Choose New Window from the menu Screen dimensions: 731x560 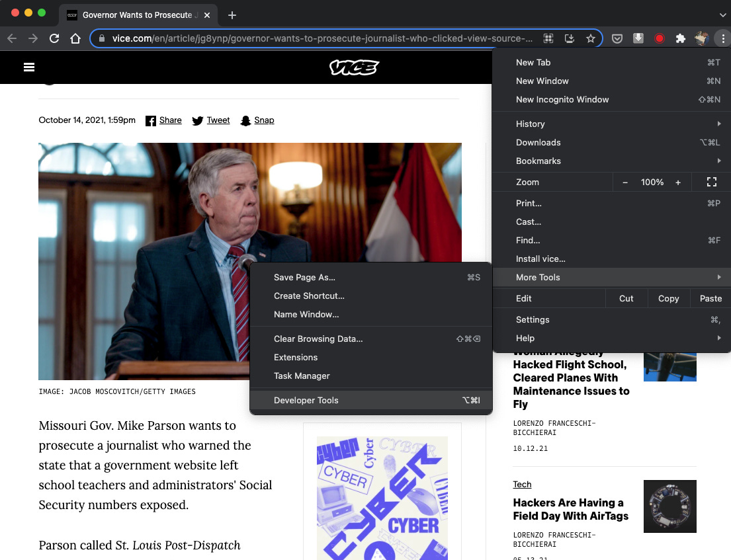612,81
